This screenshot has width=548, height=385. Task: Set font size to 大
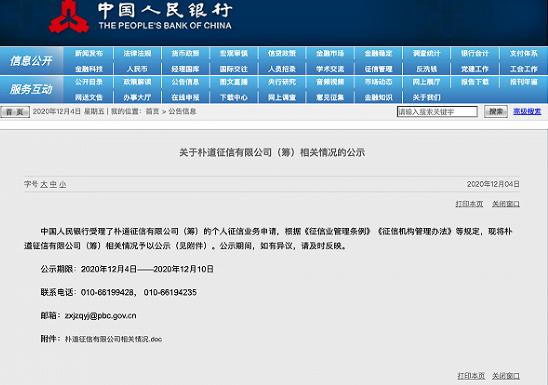point(44,184)
